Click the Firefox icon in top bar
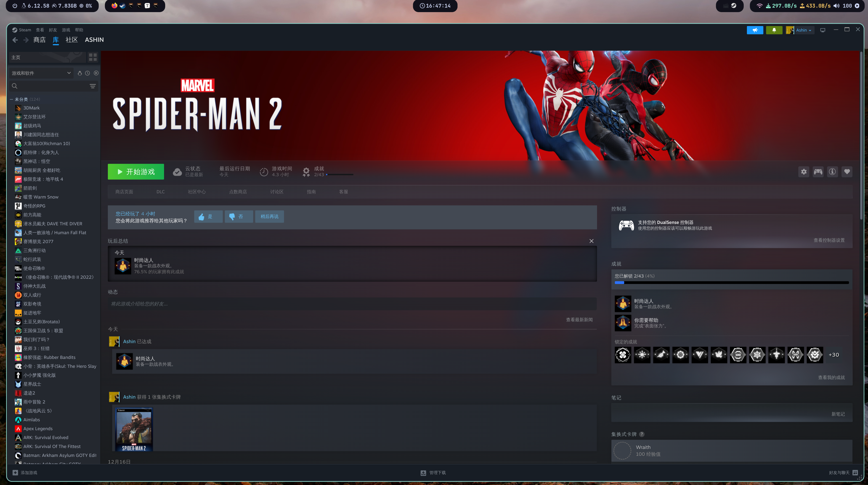The width and height of the screenshot is (868, 485). pyautogui.click(x=114, y=6)
